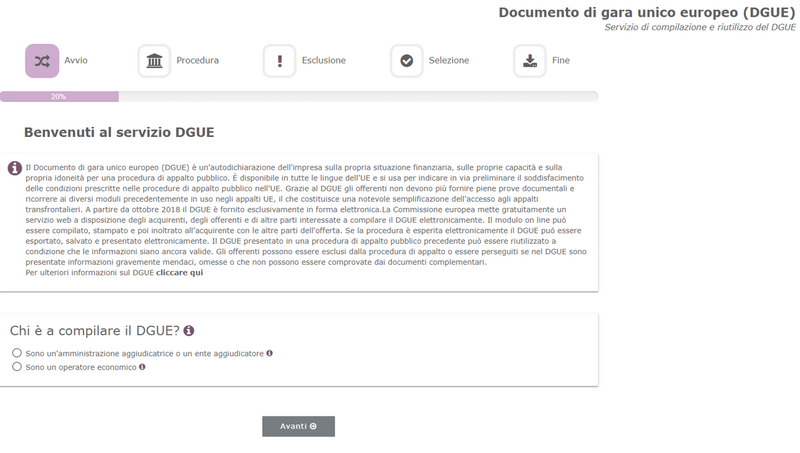Click the info icon beside the DGUE description
Screen dimensions: 800x453
coord(15,168)
